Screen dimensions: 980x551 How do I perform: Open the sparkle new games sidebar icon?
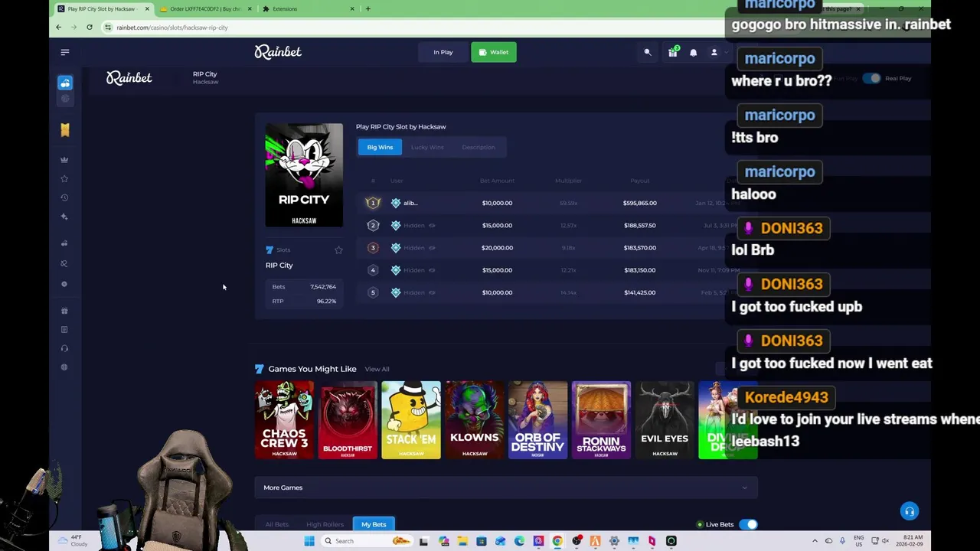(x=64, y=217)
